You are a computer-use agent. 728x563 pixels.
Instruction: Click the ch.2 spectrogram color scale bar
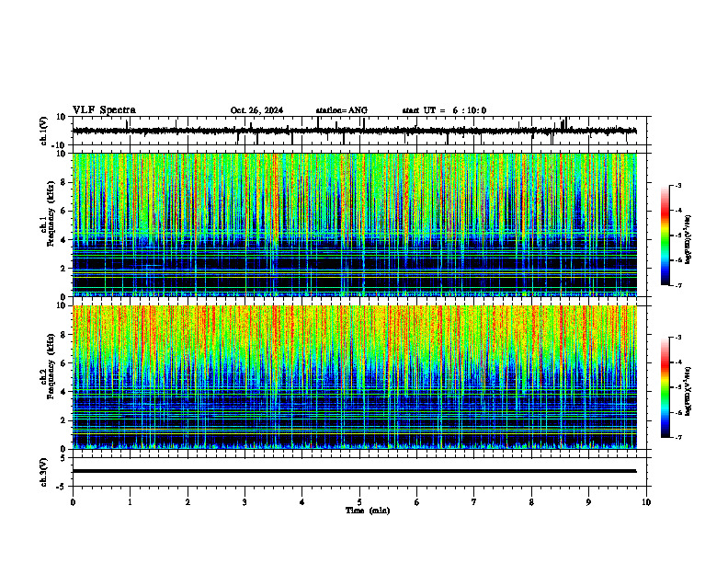click(x=665, y=387)
